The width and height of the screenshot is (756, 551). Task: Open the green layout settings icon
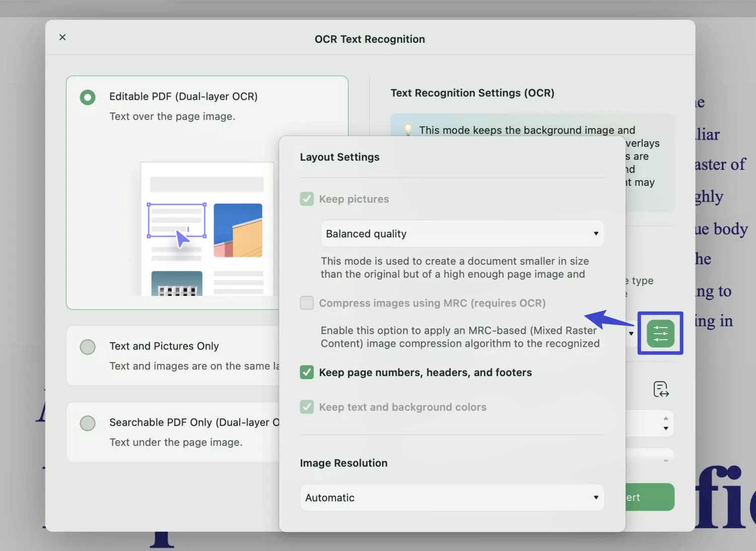click(660, 333)
